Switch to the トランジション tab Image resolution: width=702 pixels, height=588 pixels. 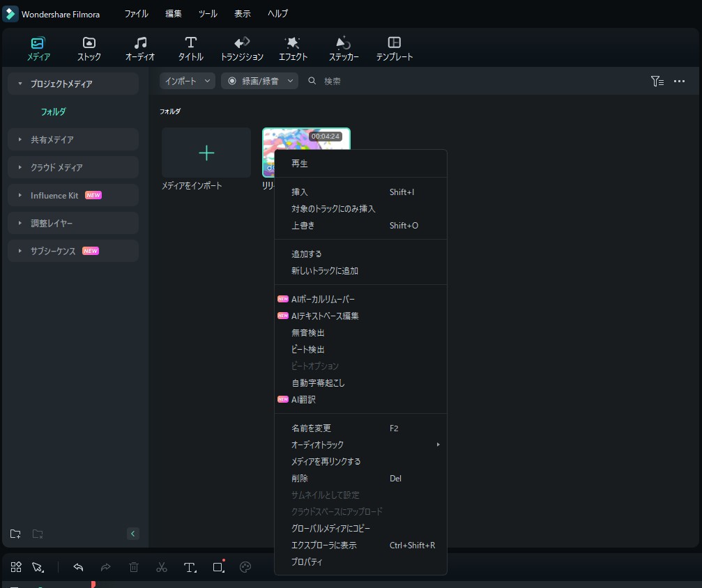242,49
